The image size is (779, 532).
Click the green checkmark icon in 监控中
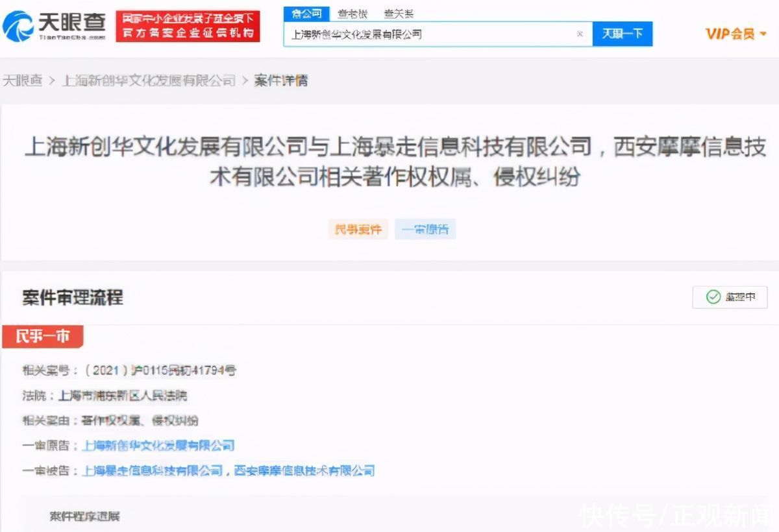click(x=713, y=296)
